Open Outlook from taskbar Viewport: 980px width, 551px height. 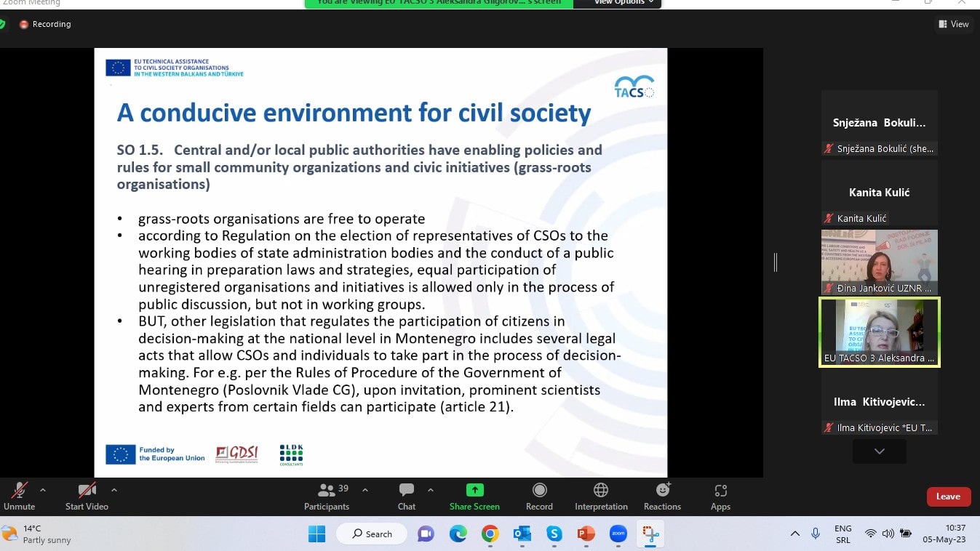(x=522, y=534)
